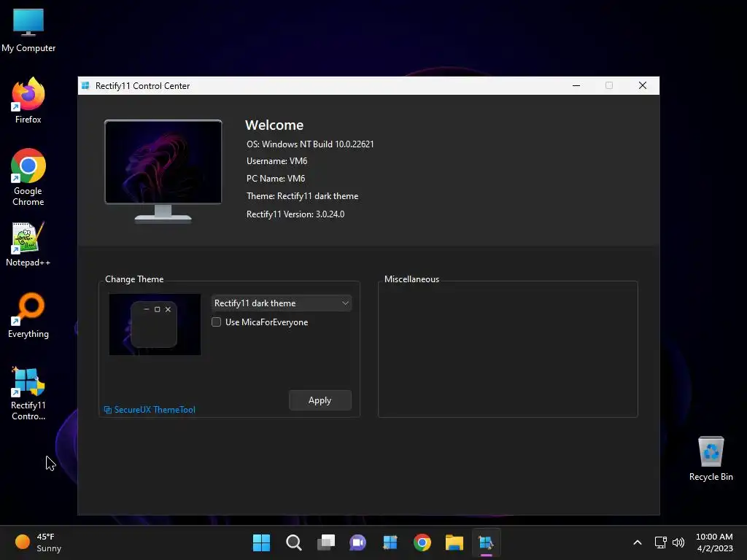Show hidden system tray icons
Image resolution: width=747 pixels, height=560 pixels.
(x=638, y=542)
